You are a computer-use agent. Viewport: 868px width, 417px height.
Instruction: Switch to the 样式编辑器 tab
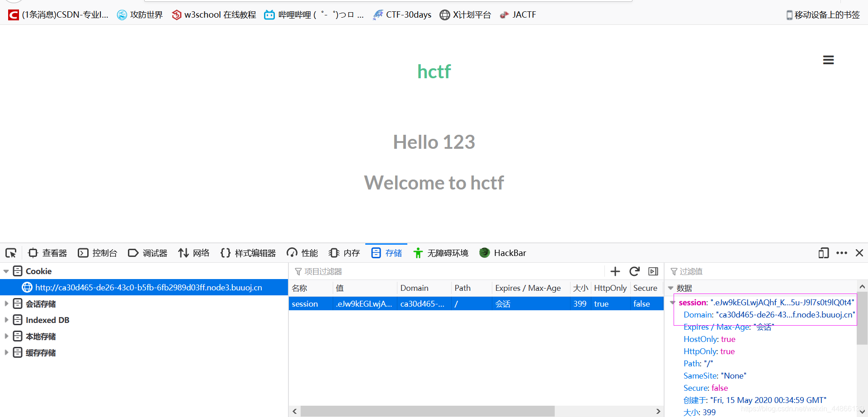click(248, 253)
